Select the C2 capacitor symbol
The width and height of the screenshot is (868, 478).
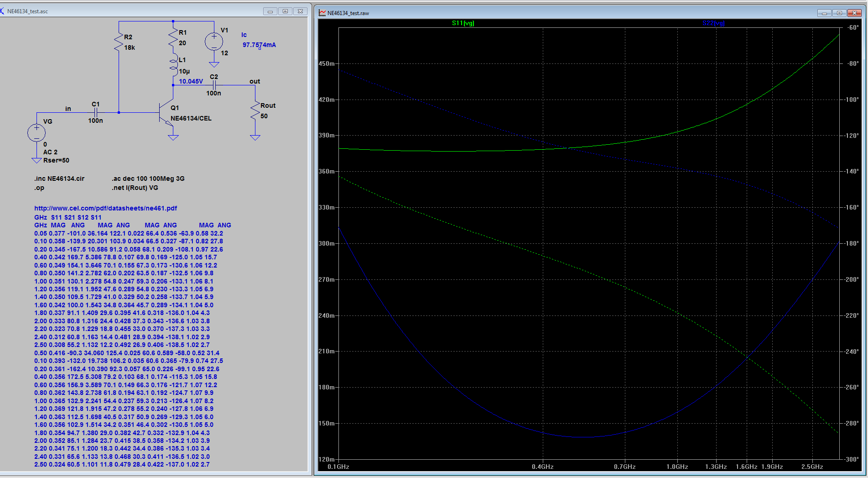point(214,85)
